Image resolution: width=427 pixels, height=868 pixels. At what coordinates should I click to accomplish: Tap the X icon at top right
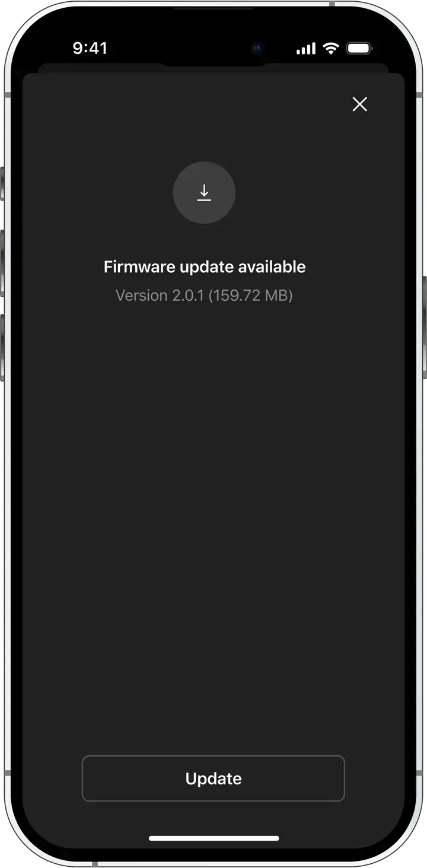click(x=360, y=104)
